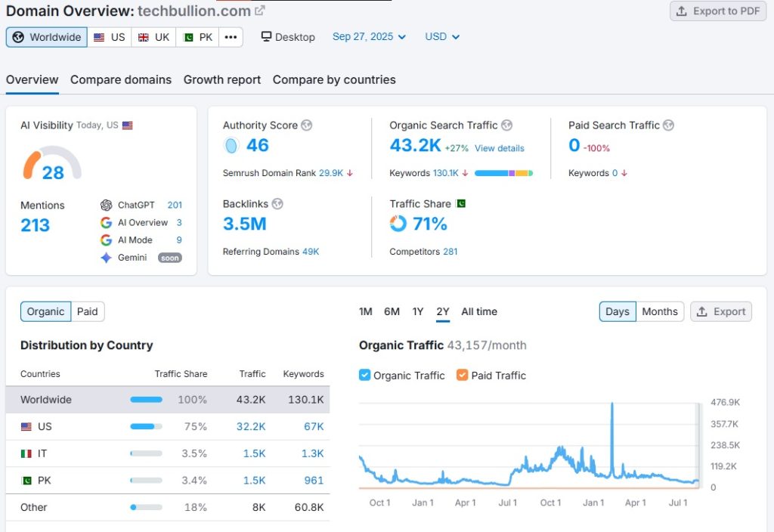The height and width of the screenshot is (532, 774).
Task: Select the 2Y time range
Action: (443, 311)
